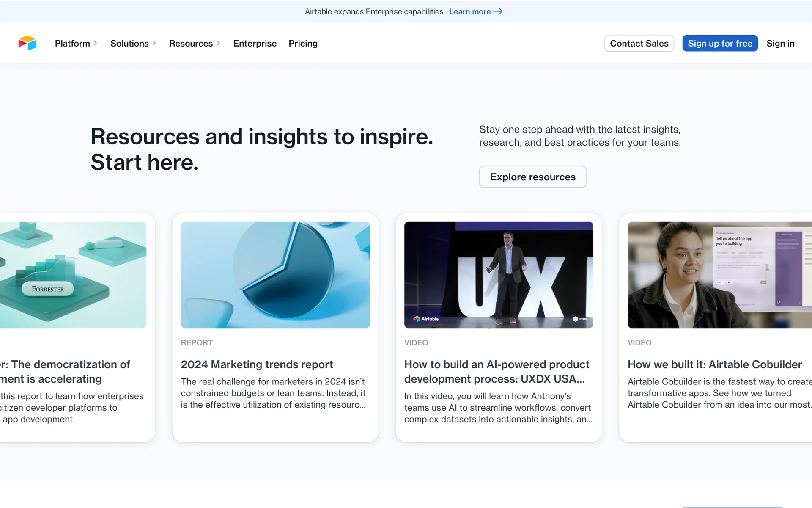The width and height of the screenshot is (812, 508).
Task: Go to the Enterprise page
Action: tap(255, 43)
